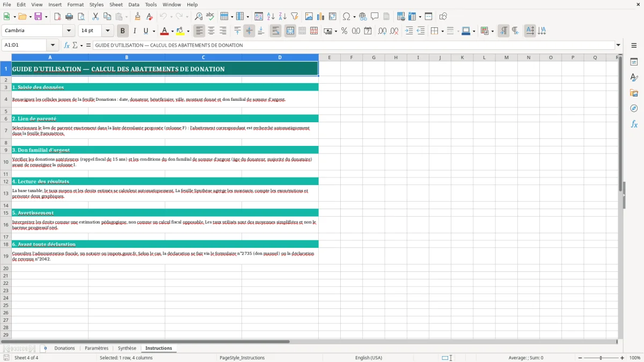Click the Copy icon
The image size is (644, 362).
(x=107, y=17)
